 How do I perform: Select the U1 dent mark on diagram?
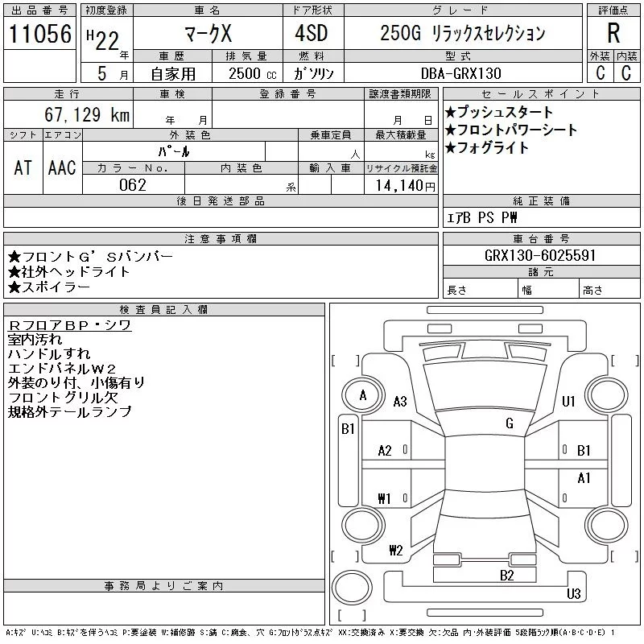568,401
